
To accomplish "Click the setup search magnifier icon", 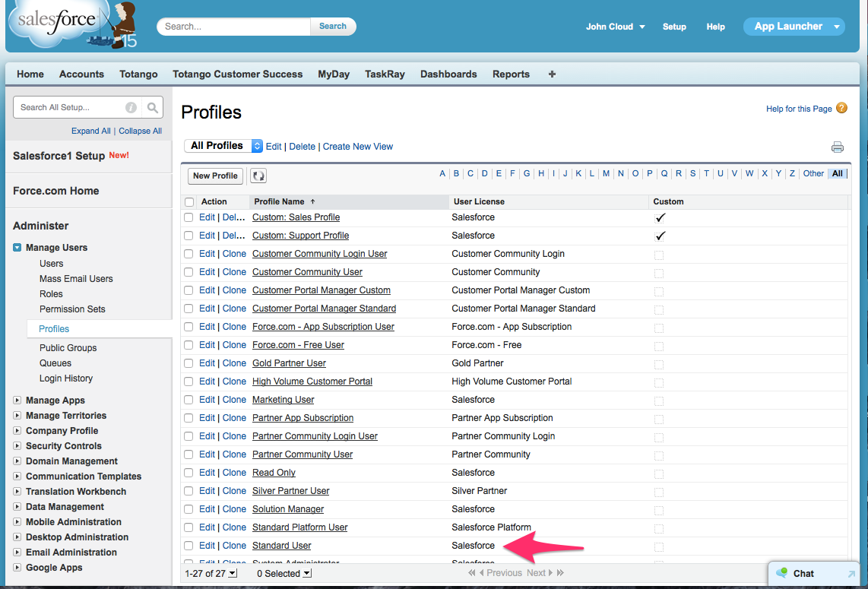I will [152, 107].
